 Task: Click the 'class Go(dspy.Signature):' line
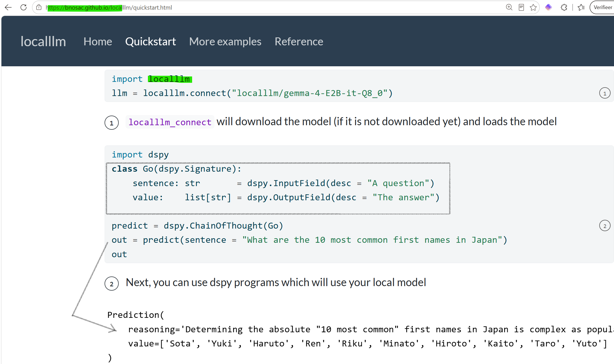click(177, 169)
